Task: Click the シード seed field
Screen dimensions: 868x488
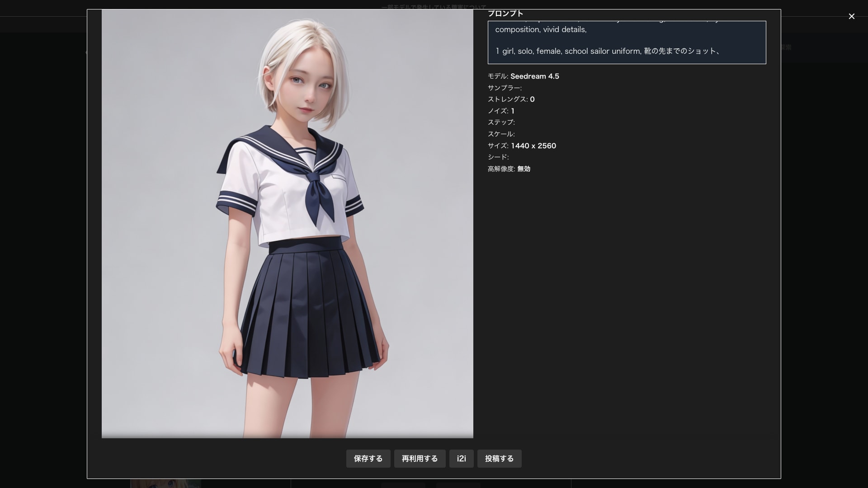Action: point(498,157)
